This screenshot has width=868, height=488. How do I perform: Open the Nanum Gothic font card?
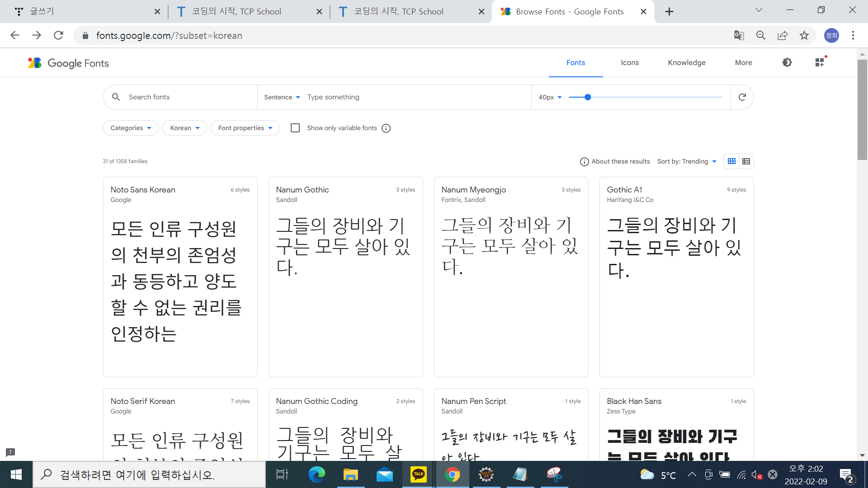pyautogui.click(x=345, y=277)
